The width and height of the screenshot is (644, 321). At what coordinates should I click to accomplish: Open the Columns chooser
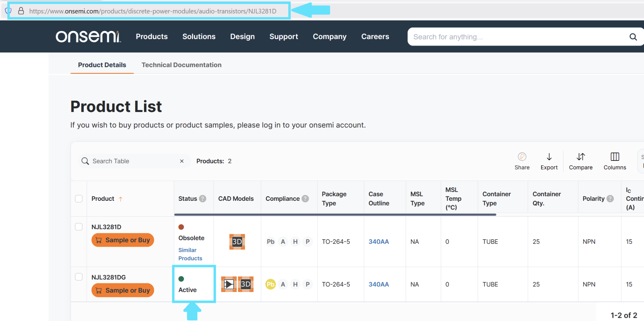pyautogui.click(x=615, y=161)
